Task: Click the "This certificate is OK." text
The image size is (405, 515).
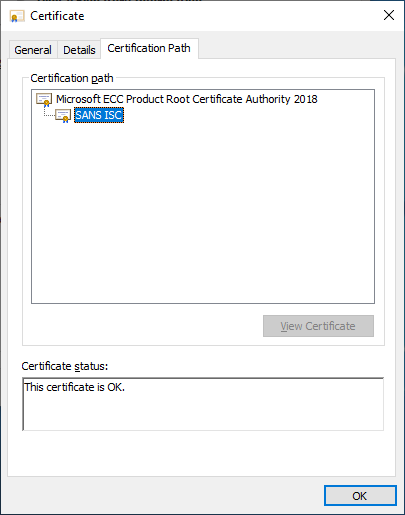Action: click(75, 387)
